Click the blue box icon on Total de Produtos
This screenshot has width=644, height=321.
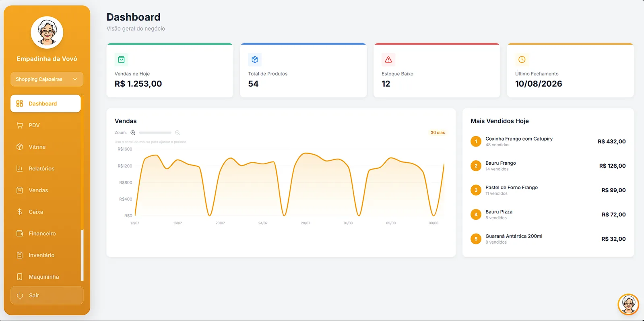point(255,60)
